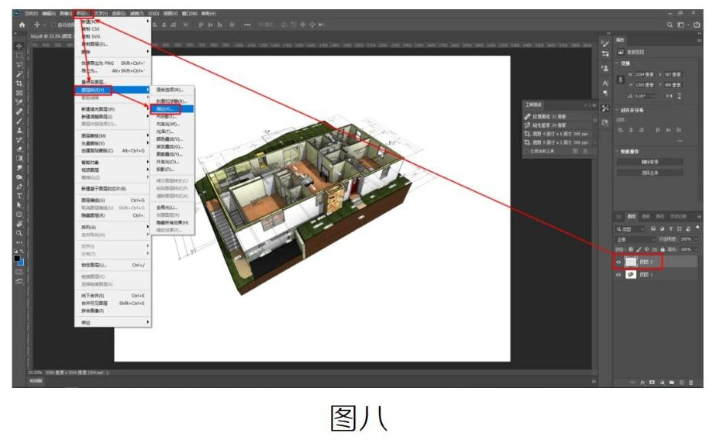The height and width of the screenshot is (446, 713).
Task: Choose 混合选项 Blending Options in submenu
Action: [172, 90]
